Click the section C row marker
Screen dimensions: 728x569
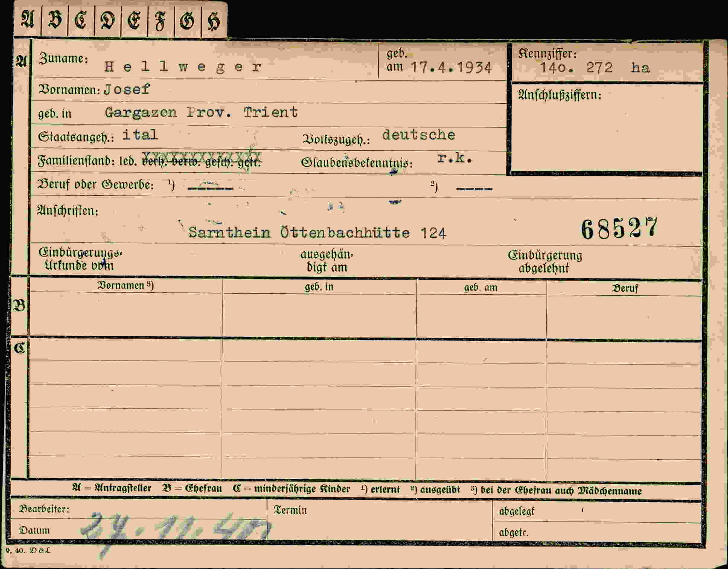coord(19,348)
